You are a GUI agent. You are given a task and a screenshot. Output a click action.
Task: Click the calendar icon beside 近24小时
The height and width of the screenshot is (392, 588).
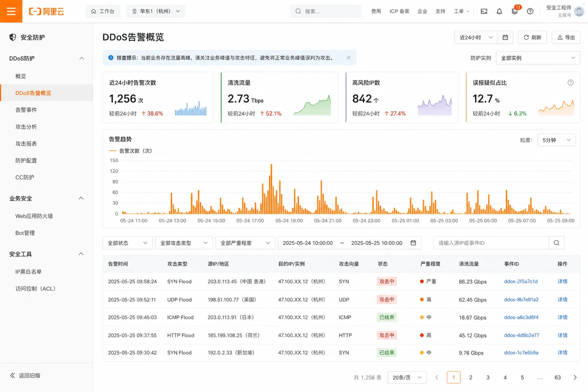point(505,37)
